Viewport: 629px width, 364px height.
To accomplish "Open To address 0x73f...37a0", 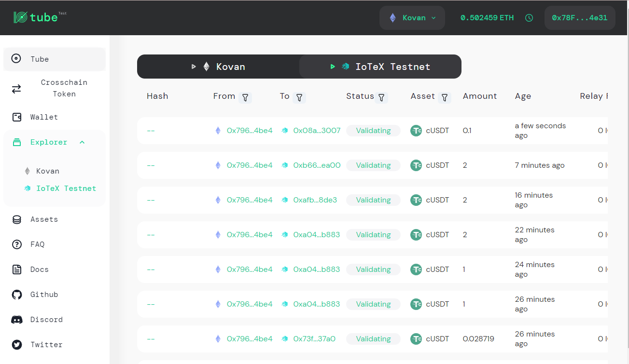I will point(314,339).
